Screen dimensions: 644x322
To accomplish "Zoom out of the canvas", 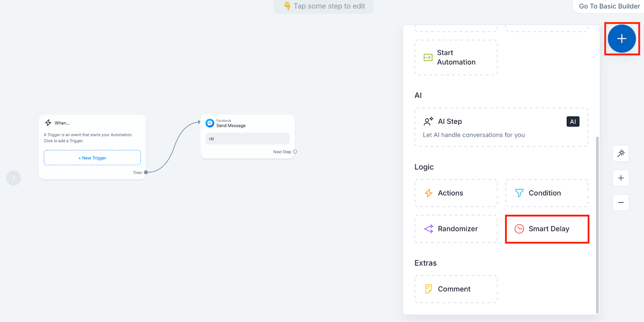I will tap(621, 202).
